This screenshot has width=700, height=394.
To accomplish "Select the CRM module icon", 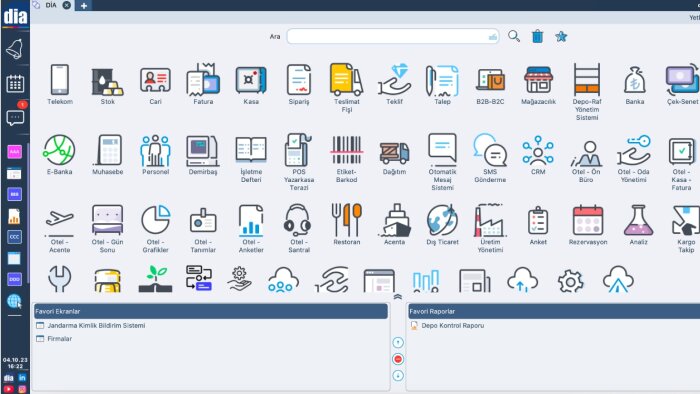I will pyautogui.click(x=538, y=154).
